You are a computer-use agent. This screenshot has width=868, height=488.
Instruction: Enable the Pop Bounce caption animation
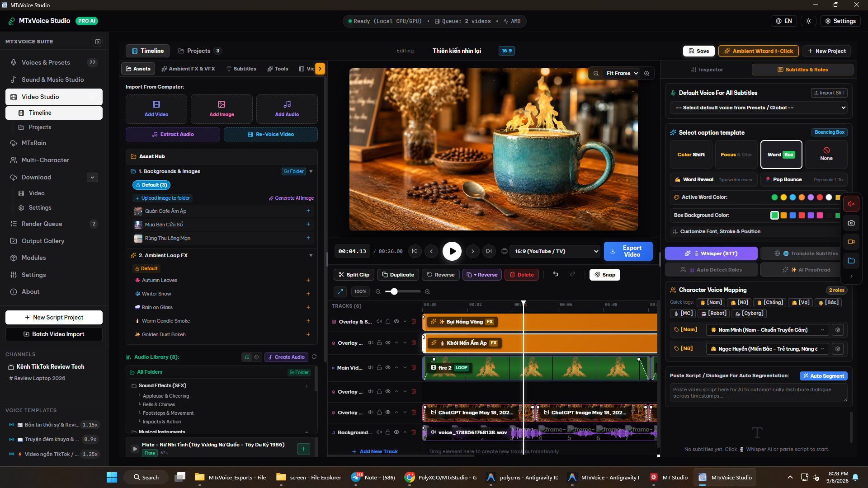point(804,179)
